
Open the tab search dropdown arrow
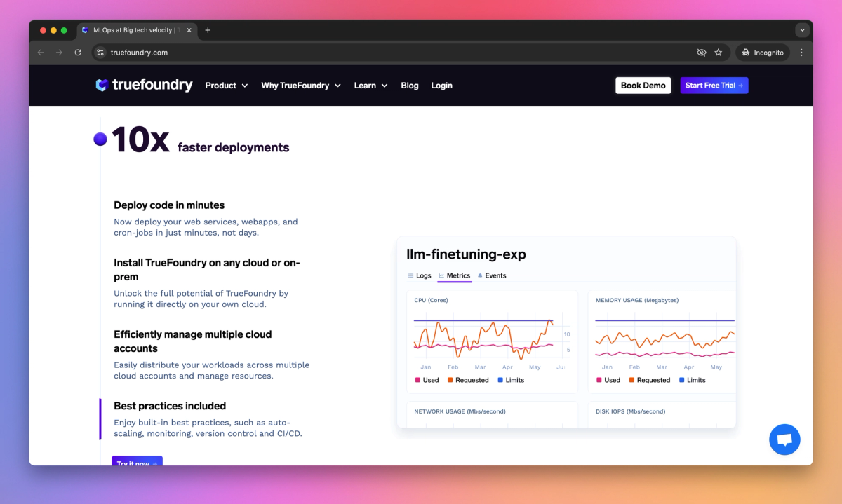pyautogui.click(x=802, y=30)
